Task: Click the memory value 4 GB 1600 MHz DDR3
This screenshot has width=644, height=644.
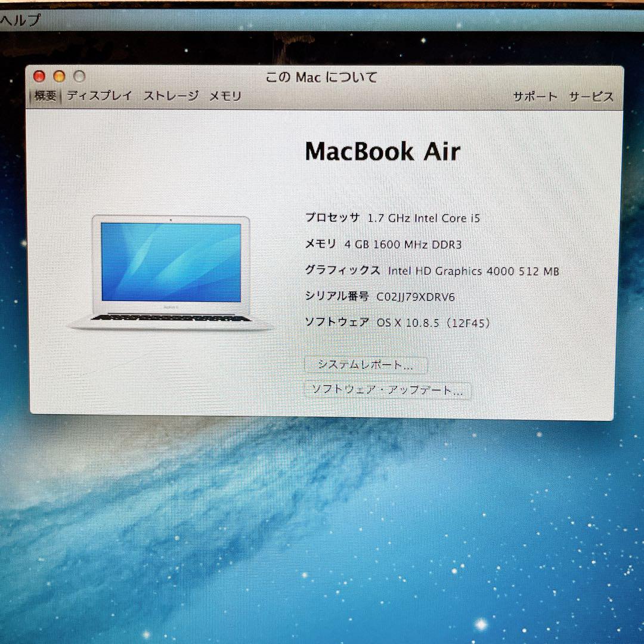Action: click(403, 244)
